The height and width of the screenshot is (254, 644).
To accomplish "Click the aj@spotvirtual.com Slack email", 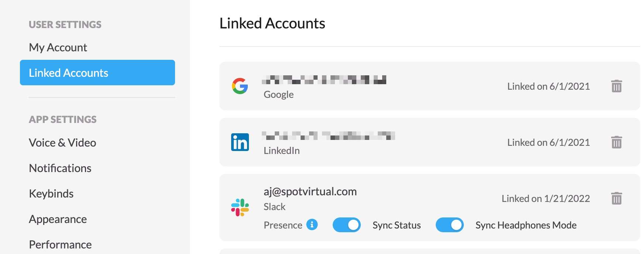I will point(310,192).
